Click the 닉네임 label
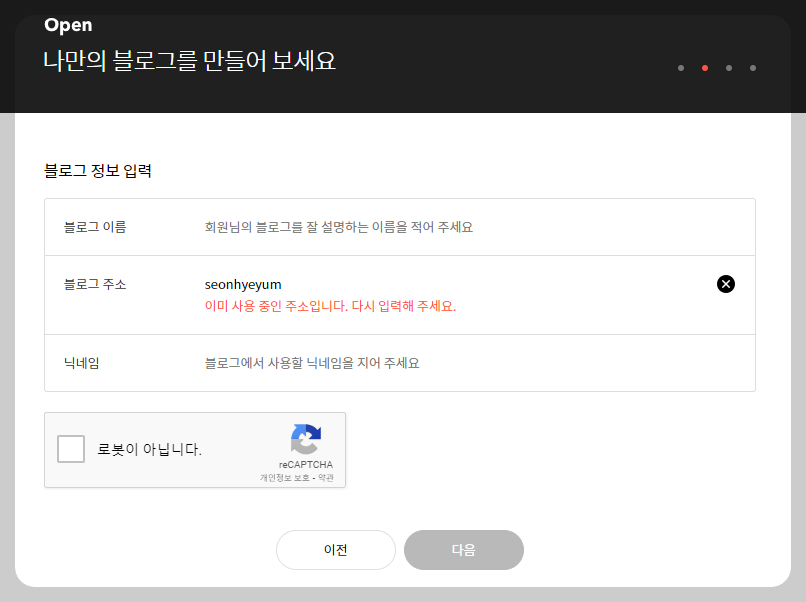 tap(82, 363)
